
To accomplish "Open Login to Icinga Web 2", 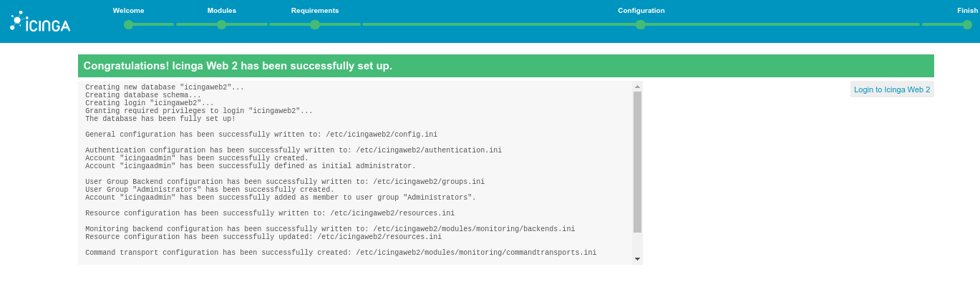I will [x=892, y=89].
